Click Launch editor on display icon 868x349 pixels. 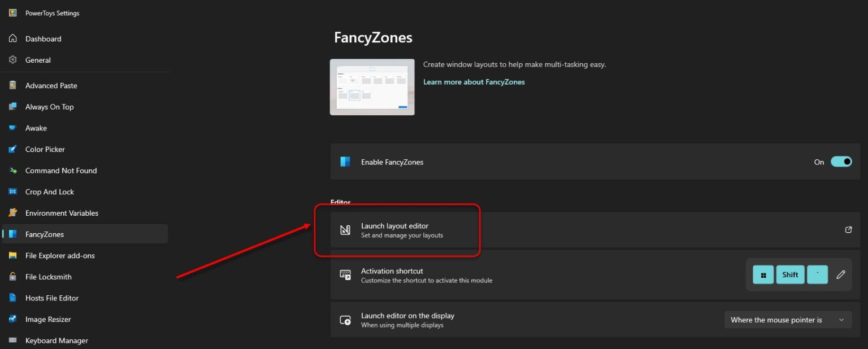[345, 320]
